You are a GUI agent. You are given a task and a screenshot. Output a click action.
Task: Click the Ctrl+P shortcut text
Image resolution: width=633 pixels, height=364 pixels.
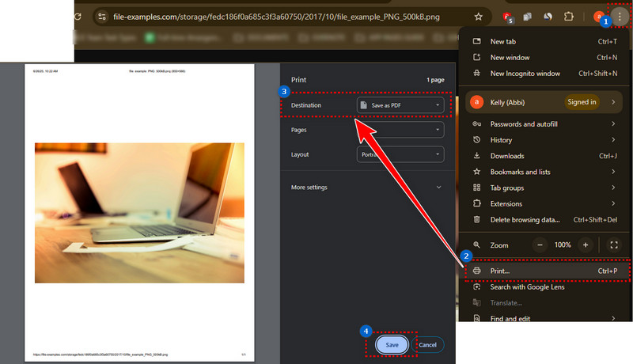coord(608,271)
